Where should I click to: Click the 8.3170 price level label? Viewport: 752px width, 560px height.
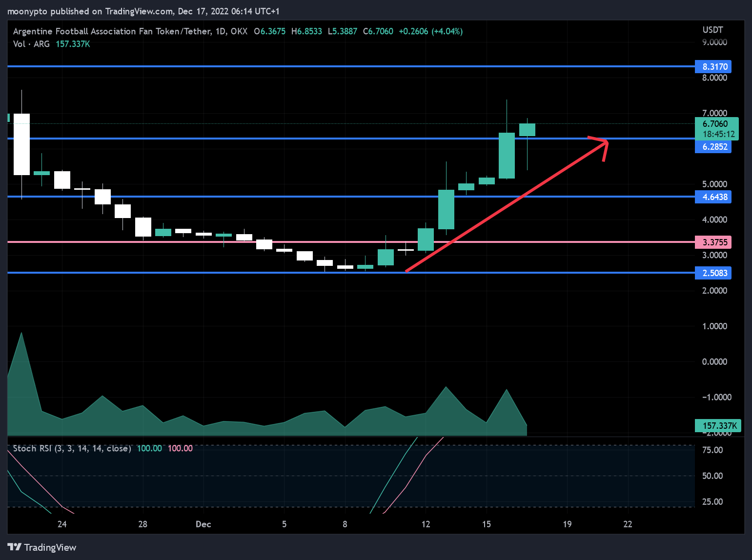[x=713, y=67]
